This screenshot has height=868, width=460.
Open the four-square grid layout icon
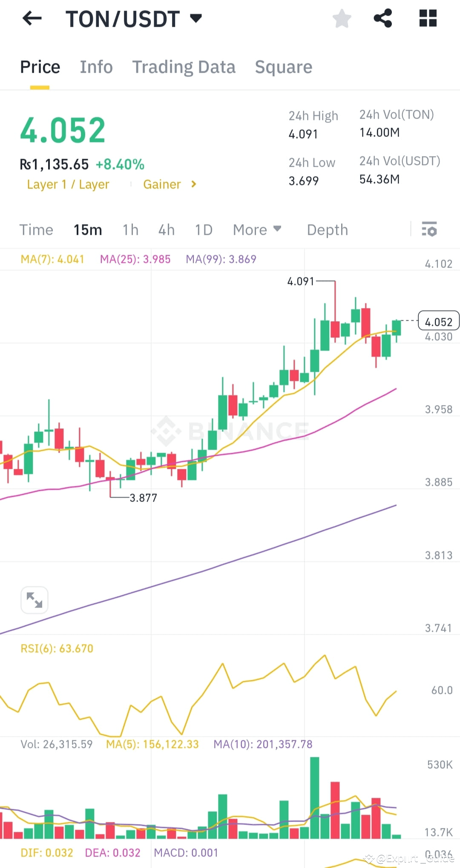coord(428,18)
